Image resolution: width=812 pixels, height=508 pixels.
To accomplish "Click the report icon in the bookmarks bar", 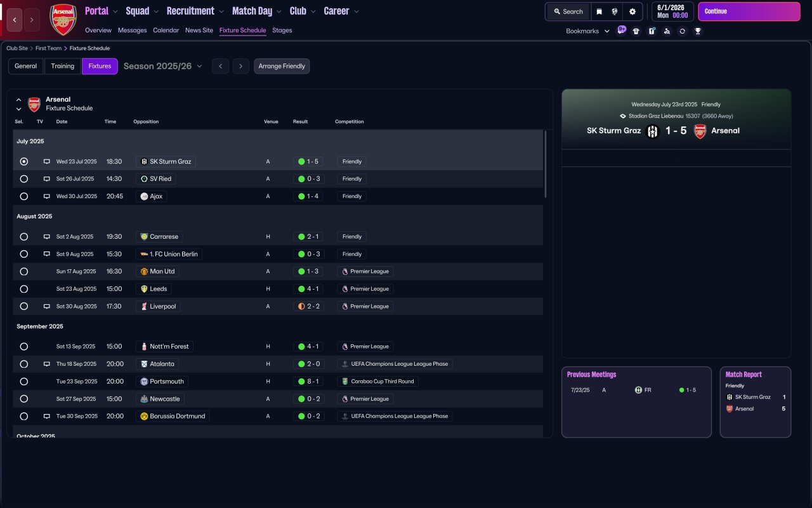I will point(652,31).
